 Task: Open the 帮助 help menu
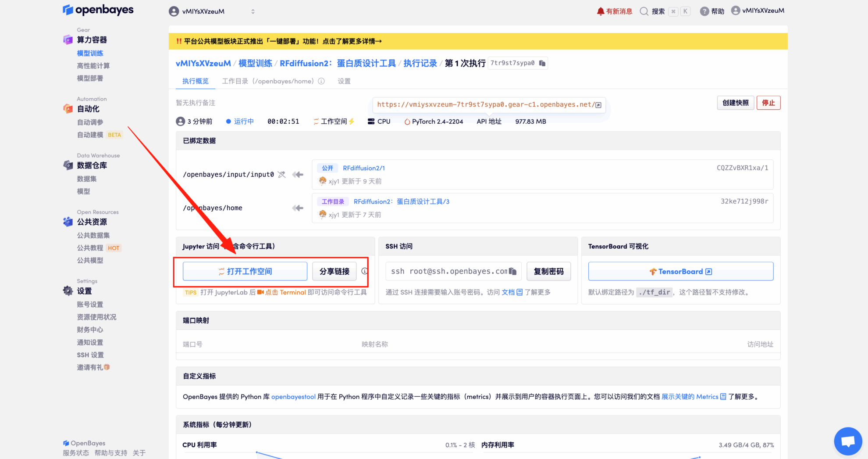point(712,11)
